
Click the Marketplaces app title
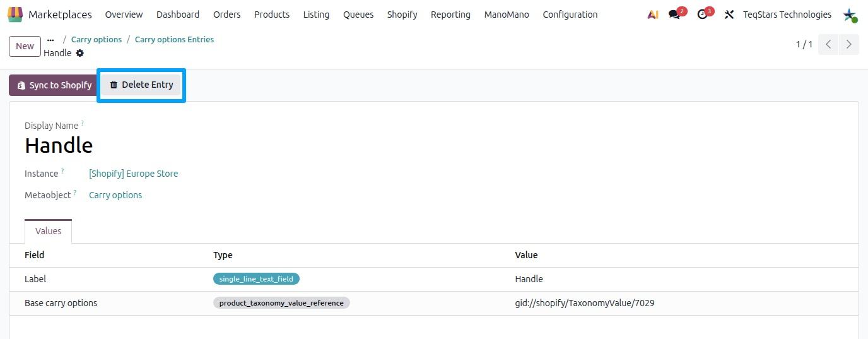point(60,15)
